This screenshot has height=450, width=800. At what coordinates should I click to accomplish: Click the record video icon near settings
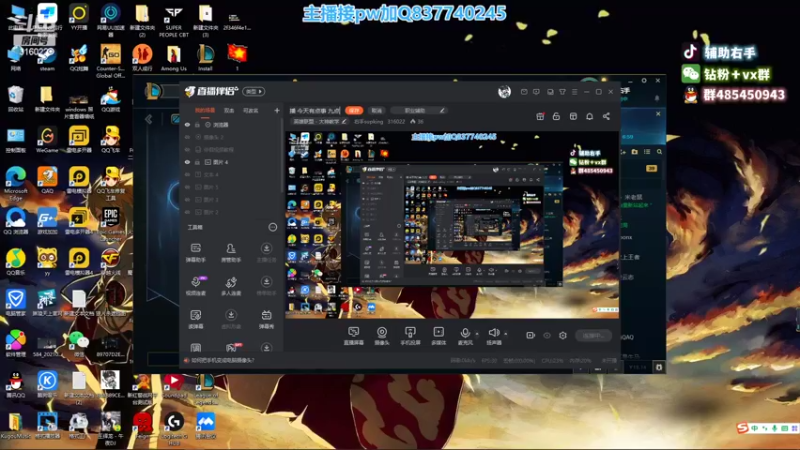[531, 335]
